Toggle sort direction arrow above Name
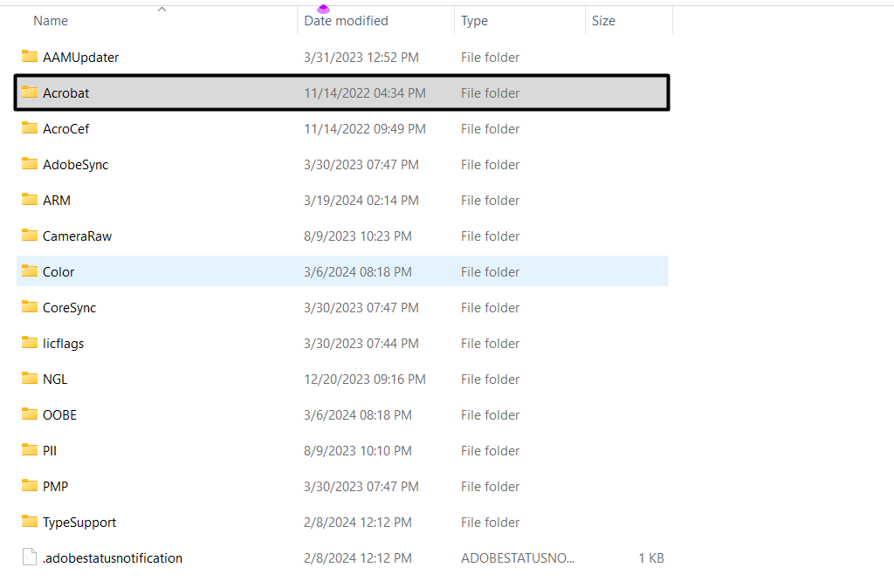 [x=162, y=10]
